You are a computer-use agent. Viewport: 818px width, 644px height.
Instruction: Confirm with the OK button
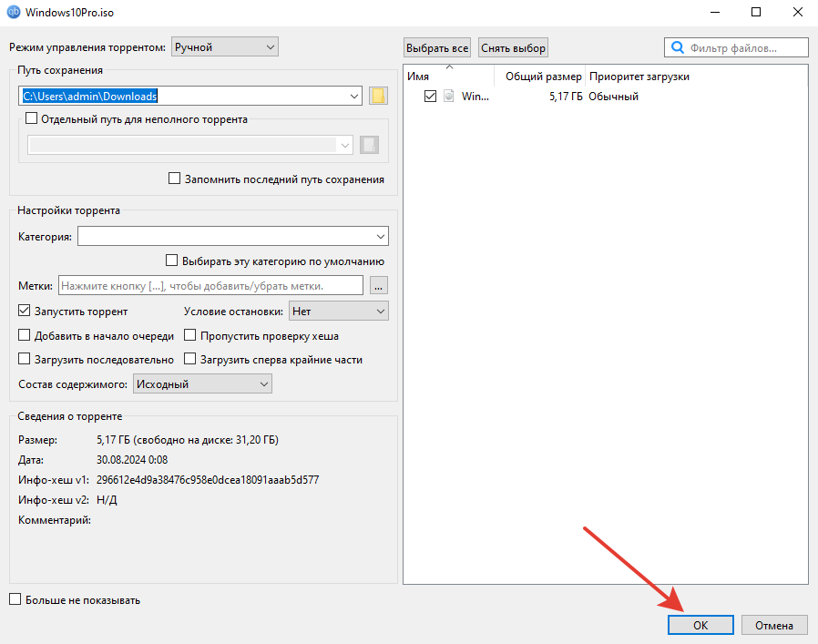[x=700, y=625]
